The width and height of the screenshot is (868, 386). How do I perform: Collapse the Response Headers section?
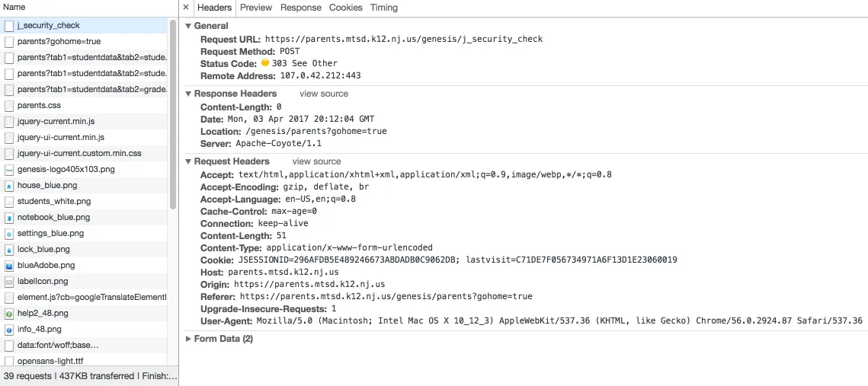point(189,94)
